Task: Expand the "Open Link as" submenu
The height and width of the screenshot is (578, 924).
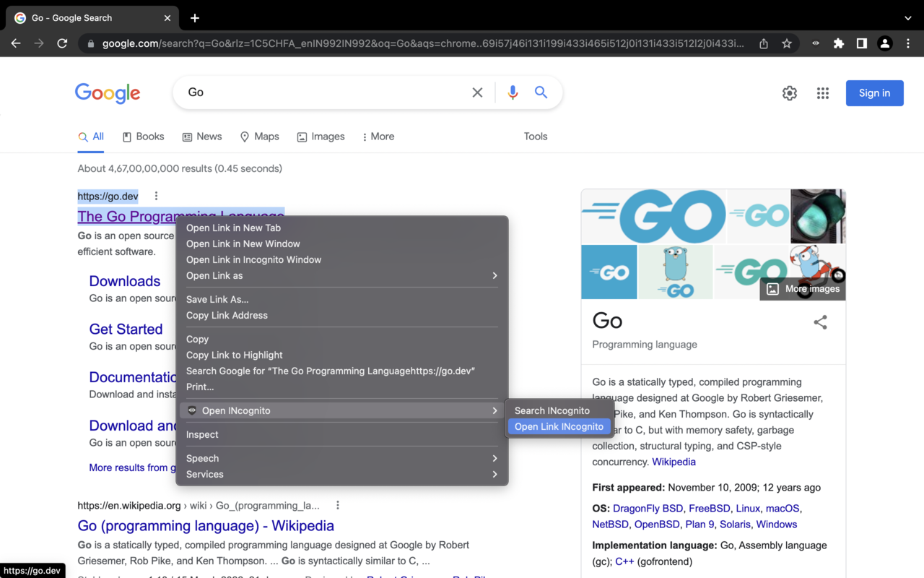Action: point(342,275)
